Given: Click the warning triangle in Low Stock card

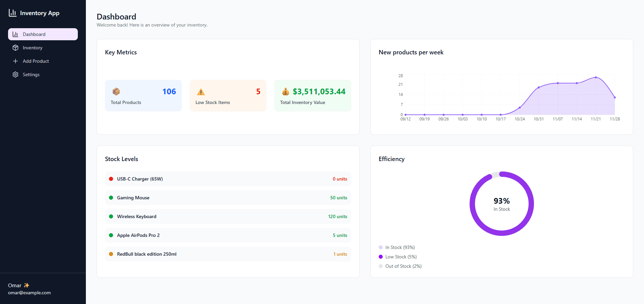Looking at the screenshot, I should tap(201, 92).
